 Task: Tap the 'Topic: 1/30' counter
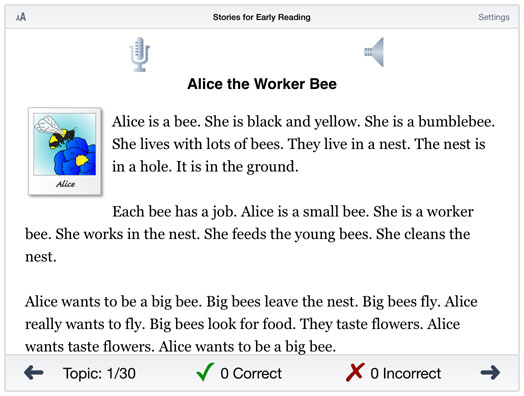[99, 373]
